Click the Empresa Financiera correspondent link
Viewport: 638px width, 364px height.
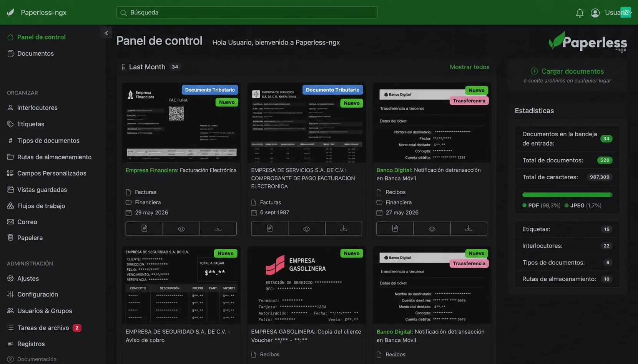point(152,170)
